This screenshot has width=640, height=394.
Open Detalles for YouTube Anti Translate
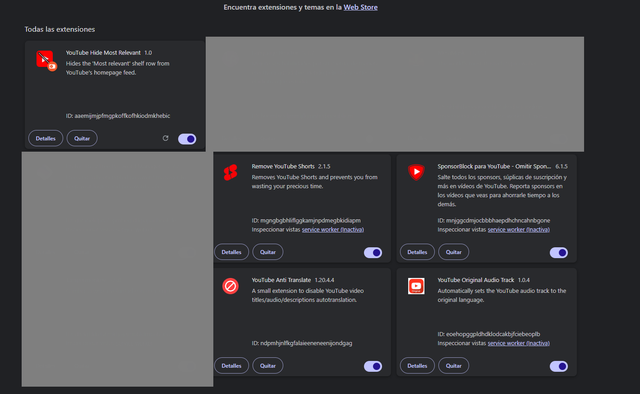231,366
